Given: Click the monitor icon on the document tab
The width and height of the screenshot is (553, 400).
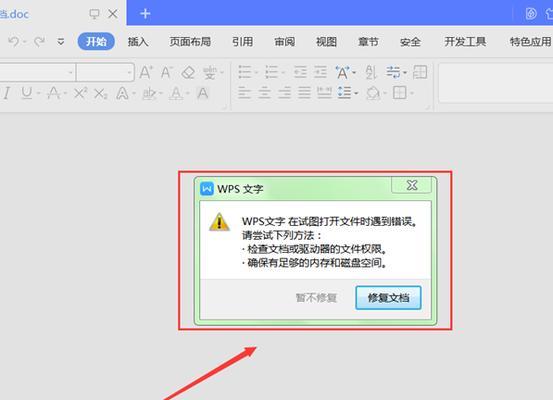Looking at the screenshot, I should [94, 14].
